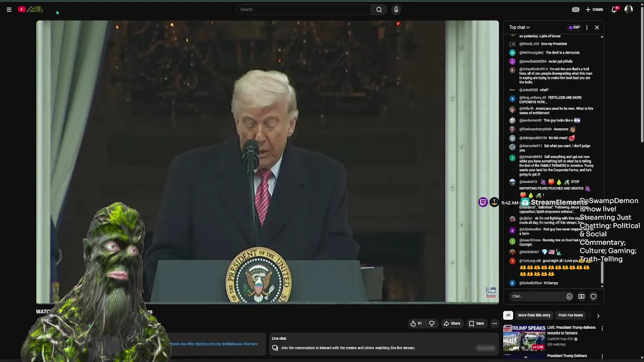Click @King_arthurs_69 chat username
The width and height of the screenshot is (644, 362).
(532, 98)
